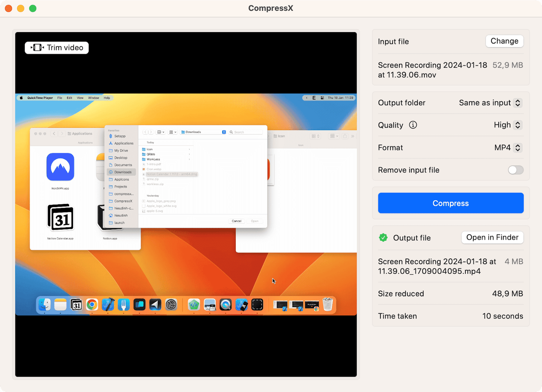Select Projects in the previewed dialog sidebar
Image resolution: width=542 pixels, height=392 pixels.
(x=120, y=187)
